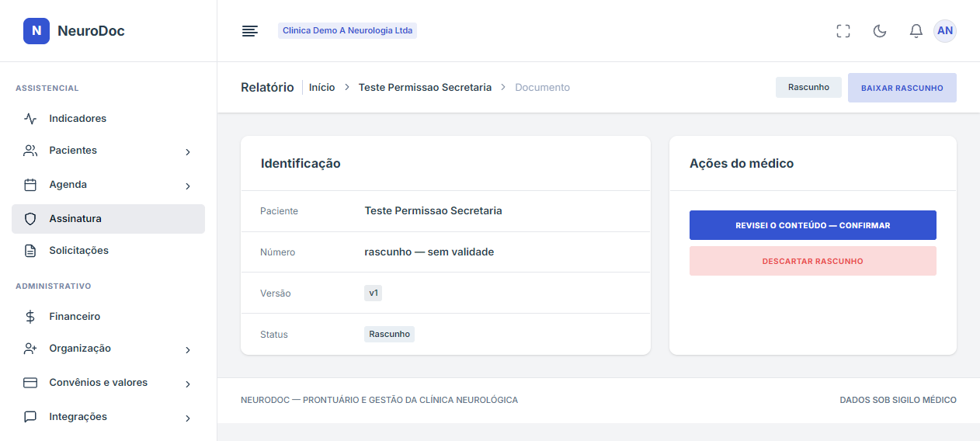Open the Pacientes menu item
Screen dimensions: 980x441
pos(108,151)
